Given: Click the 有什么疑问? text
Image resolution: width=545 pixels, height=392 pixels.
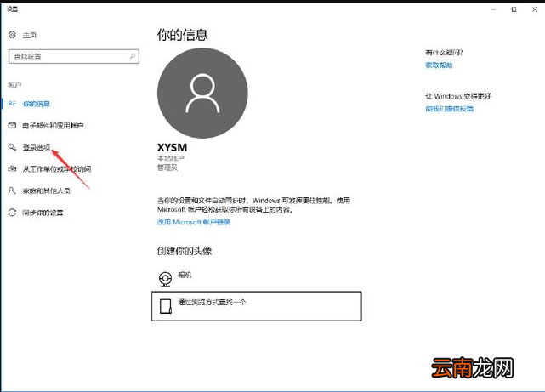Looking at the screenshot, I should coord(444,53).
